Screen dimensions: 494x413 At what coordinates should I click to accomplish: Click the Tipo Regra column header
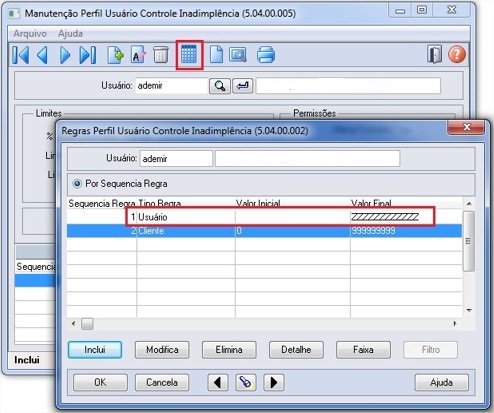[186, 203]
